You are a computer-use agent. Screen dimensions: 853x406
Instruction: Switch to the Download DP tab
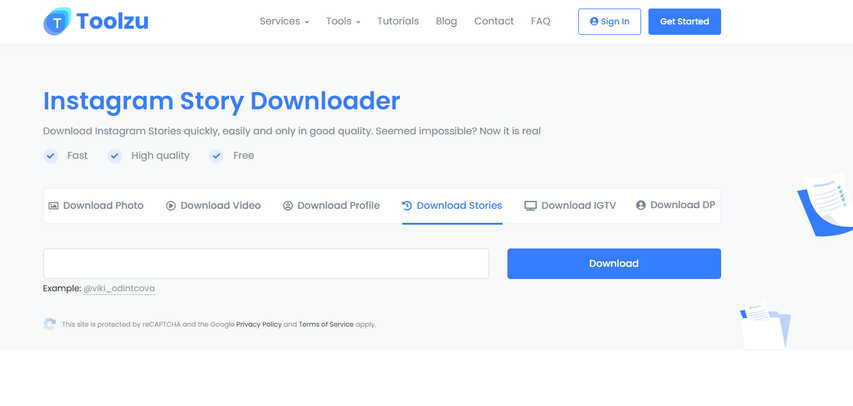676,205
